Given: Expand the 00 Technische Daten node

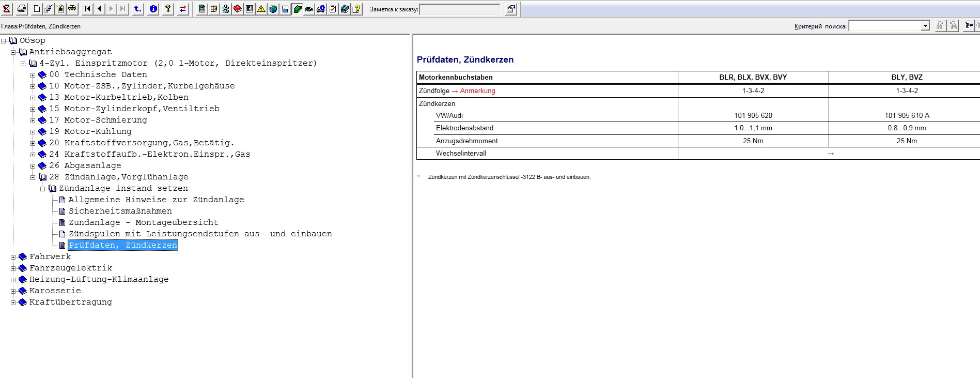Looking at the screenshot, I should (33, 75).
